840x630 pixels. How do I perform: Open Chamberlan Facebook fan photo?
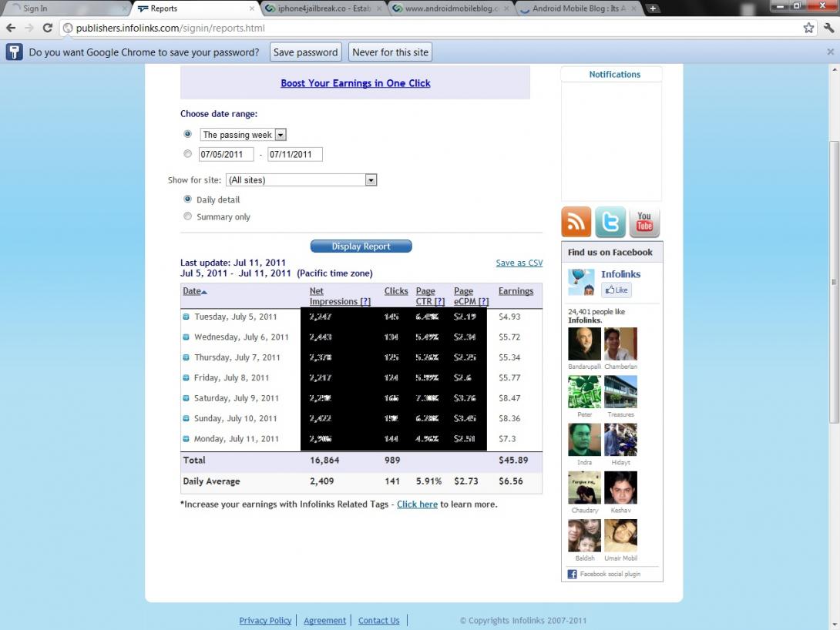(621, 343)
